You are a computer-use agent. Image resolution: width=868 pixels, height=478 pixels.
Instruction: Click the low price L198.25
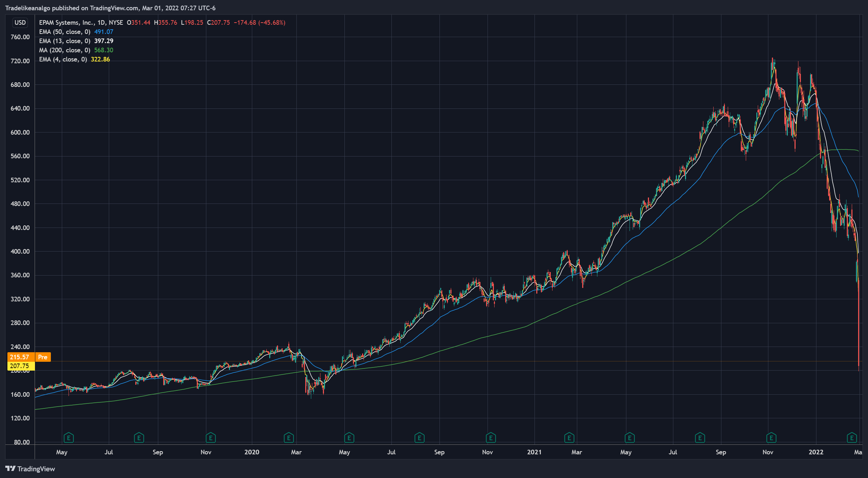192,23
